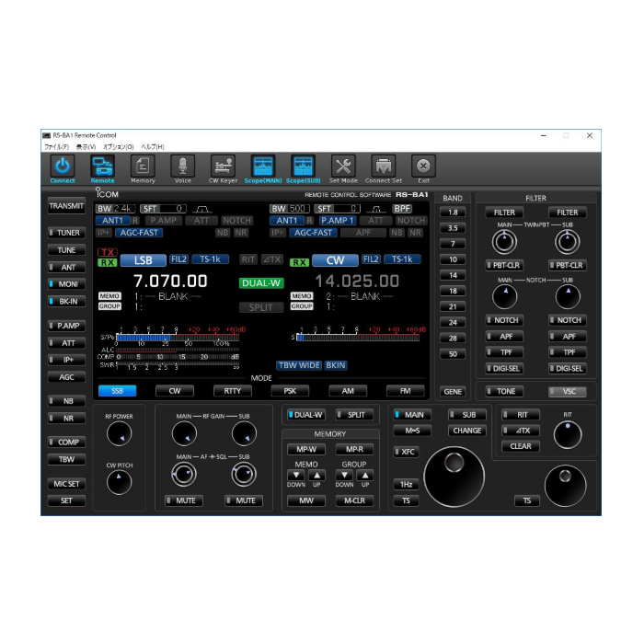Disable the BK-IN toggle
The height and width of the screenshot is (644, 644).
point(66,301)
